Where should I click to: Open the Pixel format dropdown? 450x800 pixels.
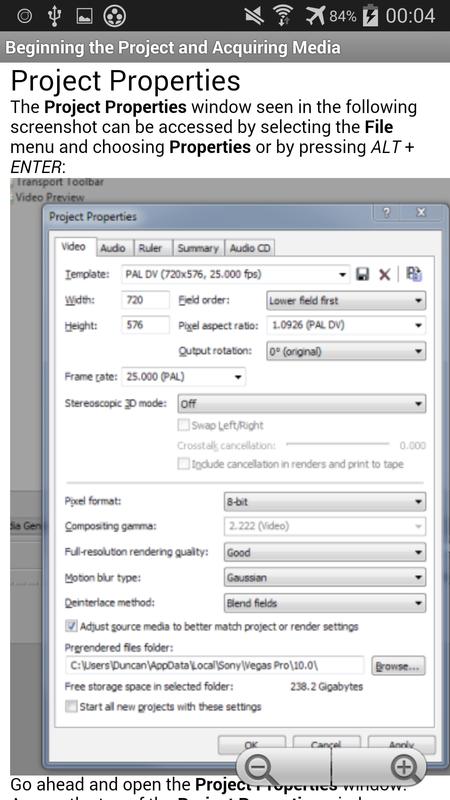coord(324,502)
